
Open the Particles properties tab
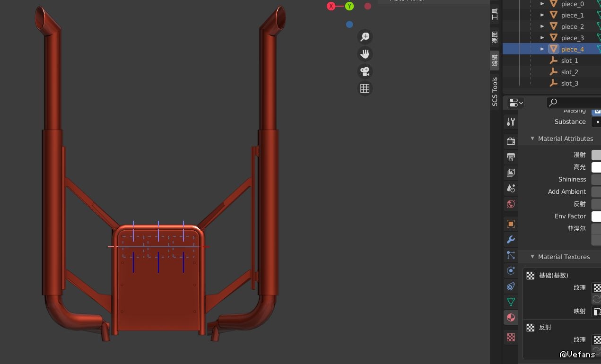511,255
